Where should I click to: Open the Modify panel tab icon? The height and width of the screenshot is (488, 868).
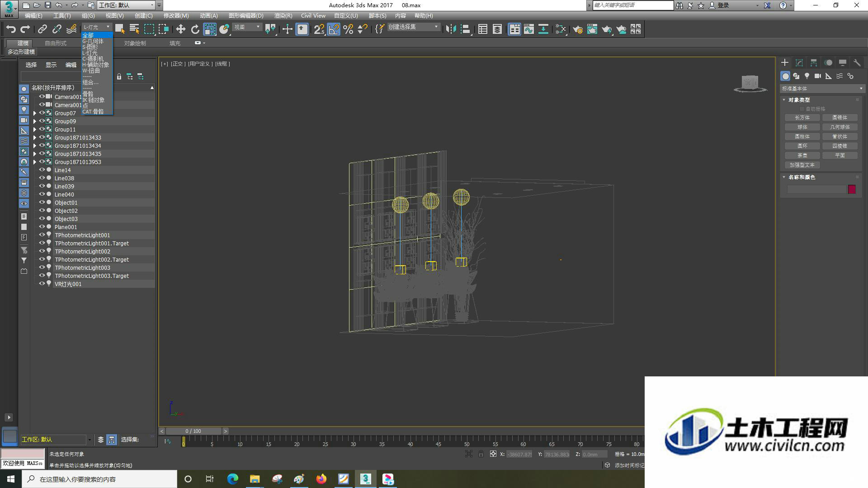(x=799, y=63)
